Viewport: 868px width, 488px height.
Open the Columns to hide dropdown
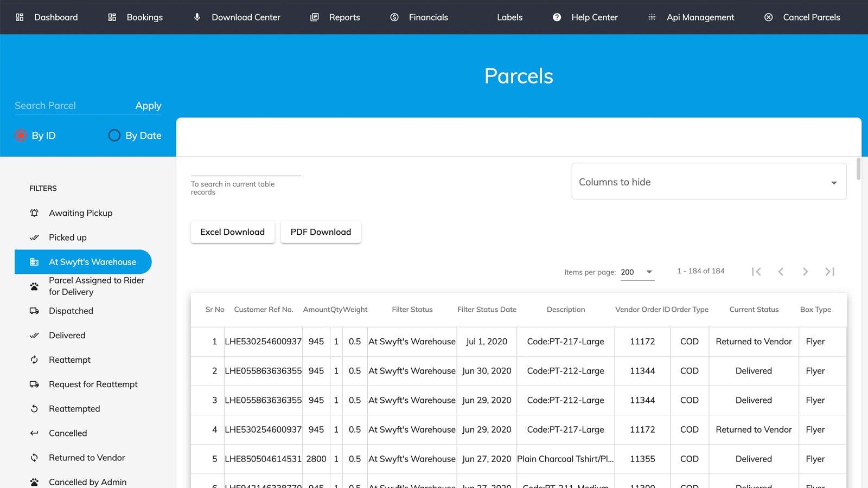pyautogui.click(x=709, y=182)
